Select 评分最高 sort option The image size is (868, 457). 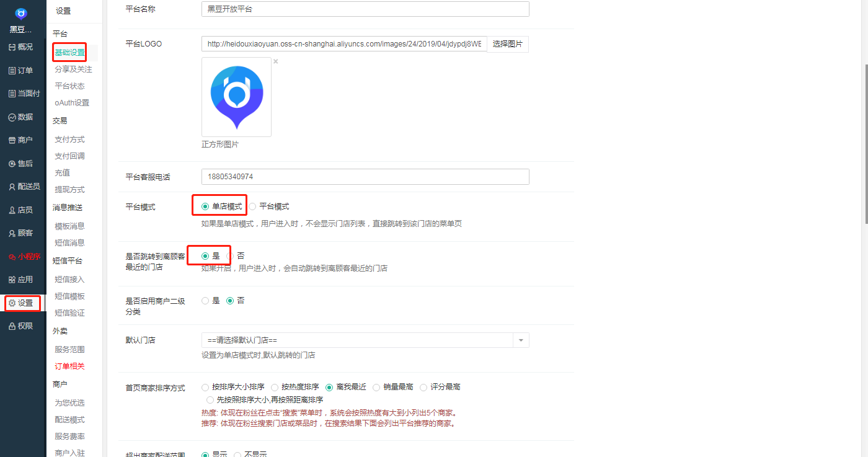(423, 387)
